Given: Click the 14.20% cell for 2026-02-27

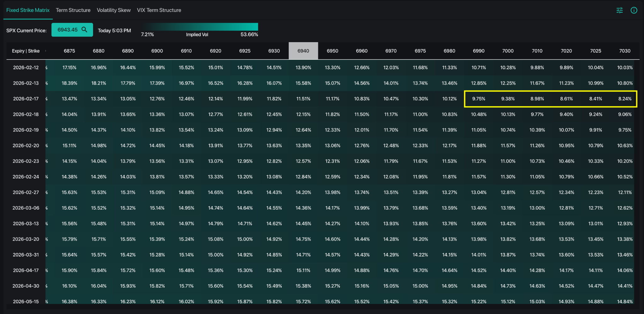Looking at the screenshot, I should (x=303, y=192).
